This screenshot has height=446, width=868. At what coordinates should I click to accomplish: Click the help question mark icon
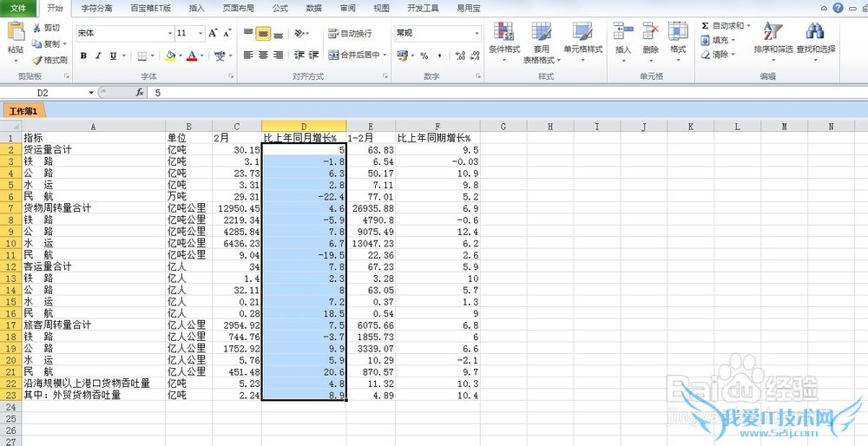[838, 8]
